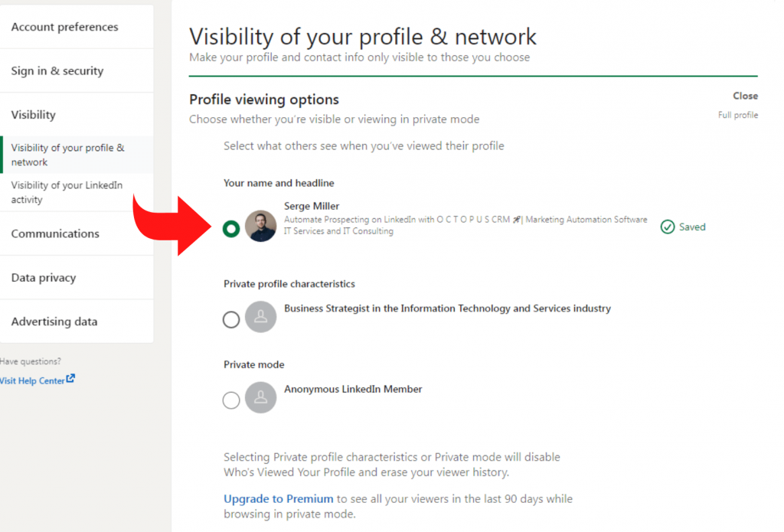The height and width of the screenshot is (532, 784).
Task: Select the Your name and headline radio button
Action: 230,228
